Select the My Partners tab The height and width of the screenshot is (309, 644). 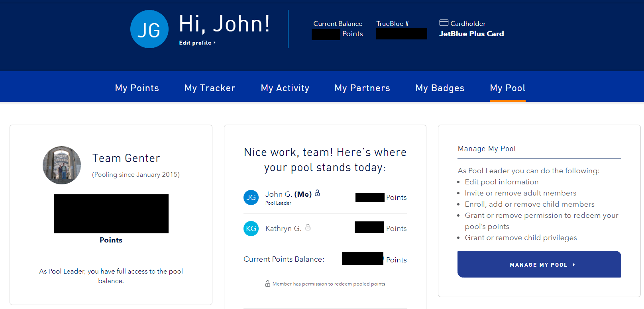pos(362,88)
